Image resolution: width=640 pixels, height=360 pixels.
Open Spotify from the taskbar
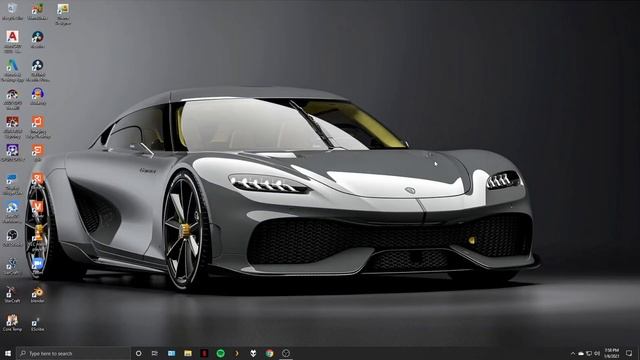pyautogui.click(x=220, y=353)
